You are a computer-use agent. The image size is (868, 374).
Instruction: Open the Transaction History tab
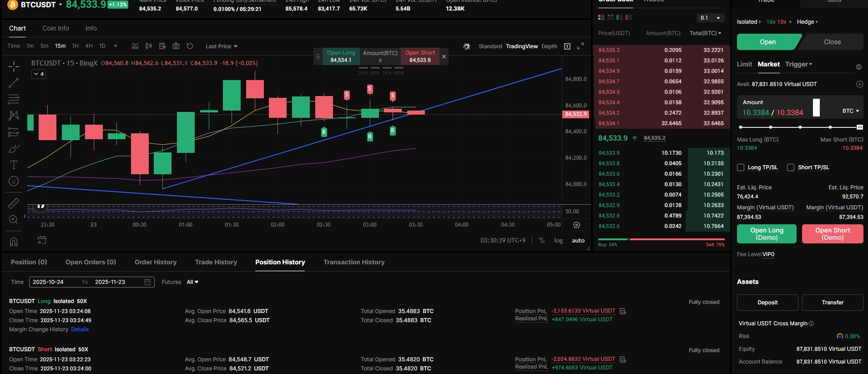tap(354, 262)
